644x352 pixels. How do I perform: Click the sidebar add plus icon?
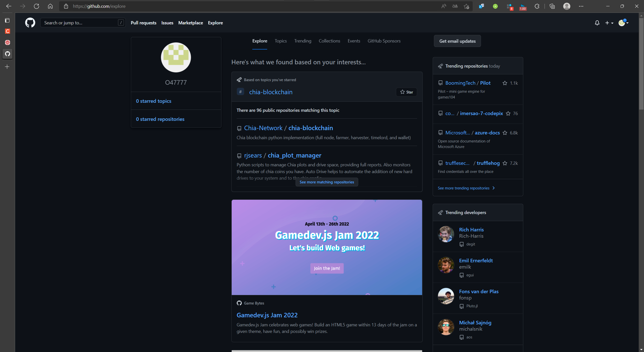pos(7,67)
